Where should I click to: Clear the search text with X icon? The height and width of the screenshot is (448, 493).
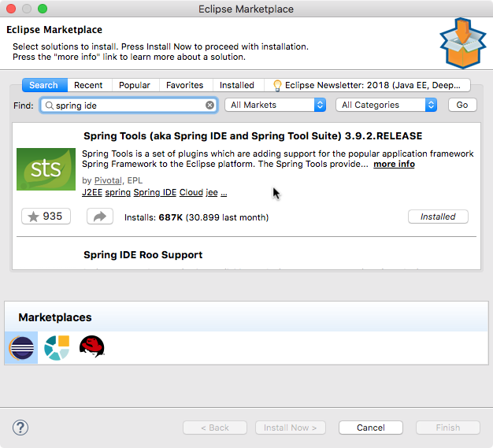click(210, 105)
